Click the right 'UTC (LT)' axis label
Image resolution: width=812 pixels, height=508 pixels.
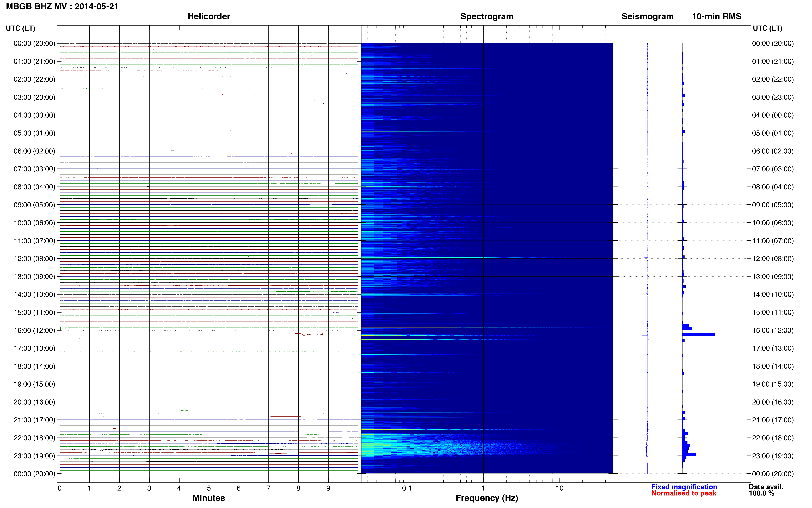pos(767,28)
